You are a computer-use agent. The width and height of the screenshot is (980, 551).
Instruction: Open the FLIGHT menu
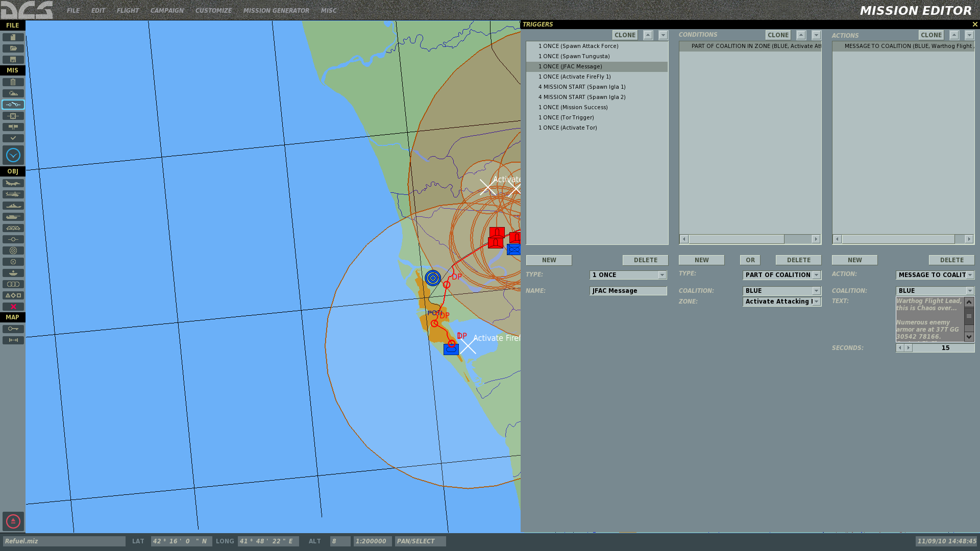coord(128,11)
